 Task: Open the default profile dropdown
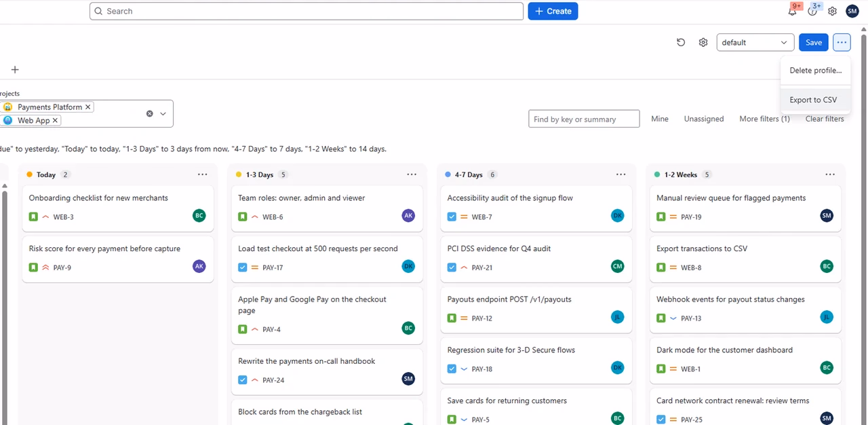[755, 42]
